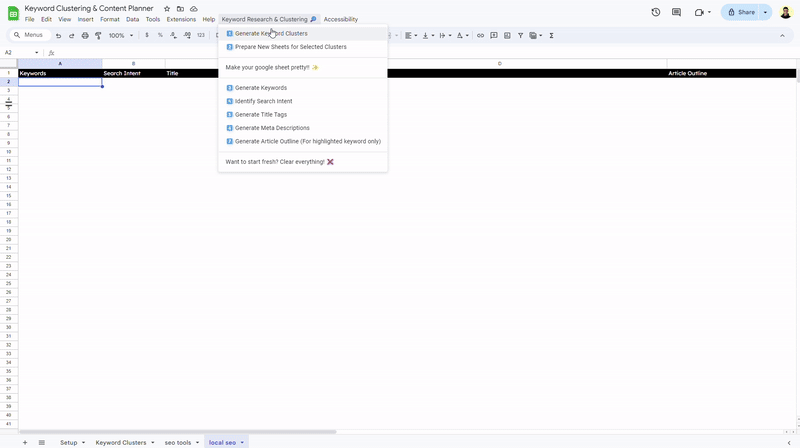The image size is (800, 448).
Task: Open comments panel icon
Action: coord(677,12)
